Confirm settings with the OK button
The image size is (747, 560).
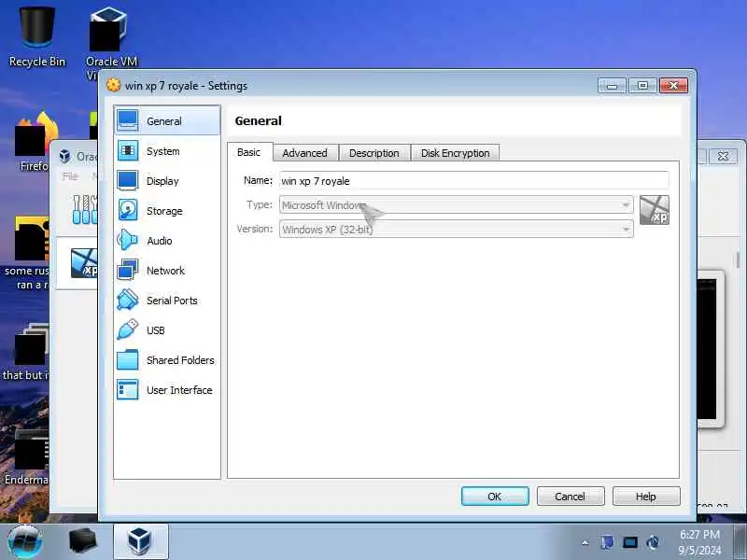495,497
